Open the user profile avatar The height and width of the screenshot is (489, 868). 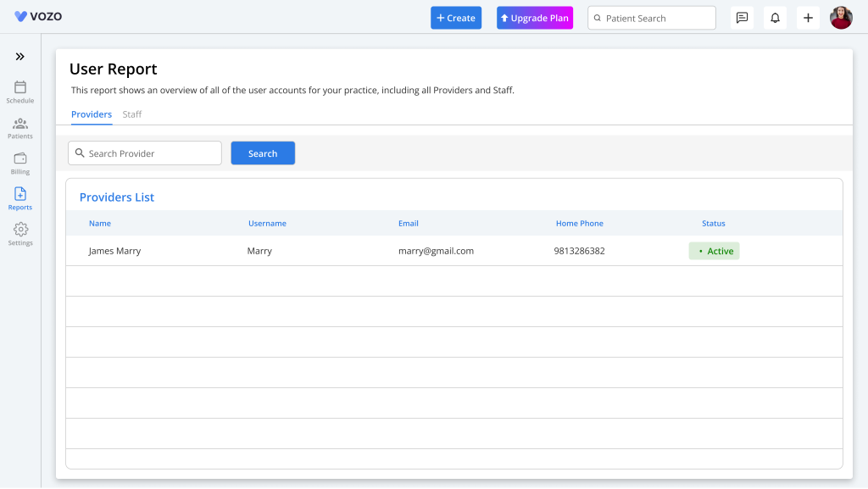(x=841, y=18)
